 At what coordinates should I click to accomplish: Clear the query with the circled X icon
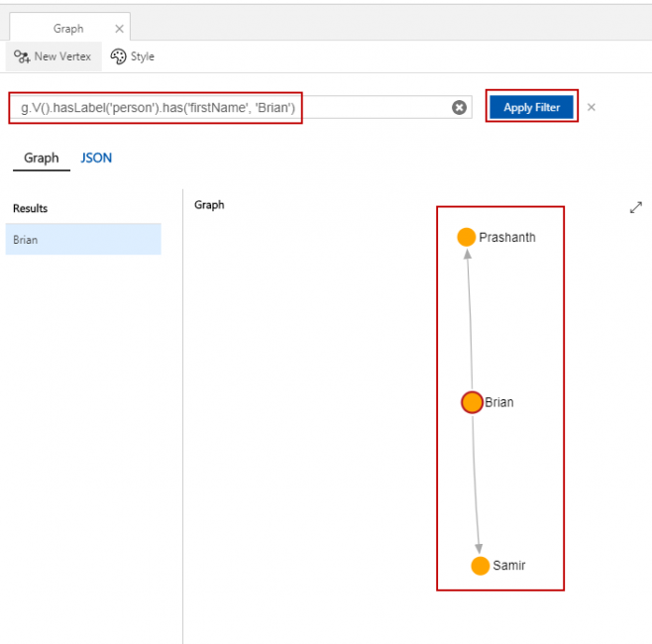coord(460,107)
